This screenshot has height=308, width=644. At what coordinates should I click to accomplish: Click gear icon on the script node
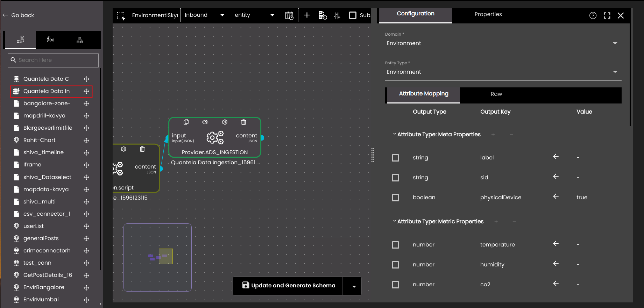123,149
